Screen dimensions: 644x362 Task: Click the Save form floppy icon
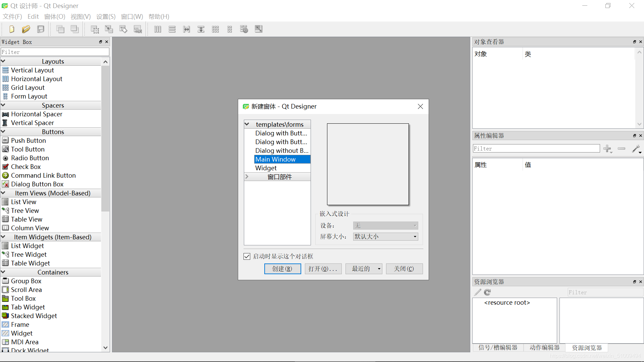[x=41, y=29]
